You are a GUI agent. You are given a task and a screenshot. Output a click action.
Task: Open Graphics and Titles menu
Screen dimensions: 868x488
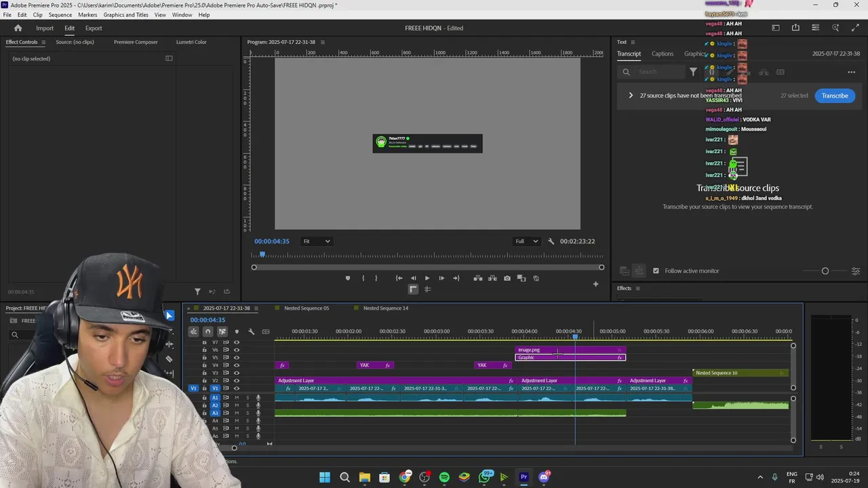[x=125, y=15]
